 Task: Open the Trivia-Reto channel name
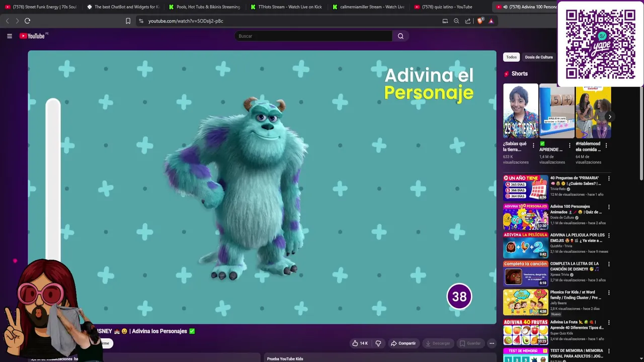(558, 189)
